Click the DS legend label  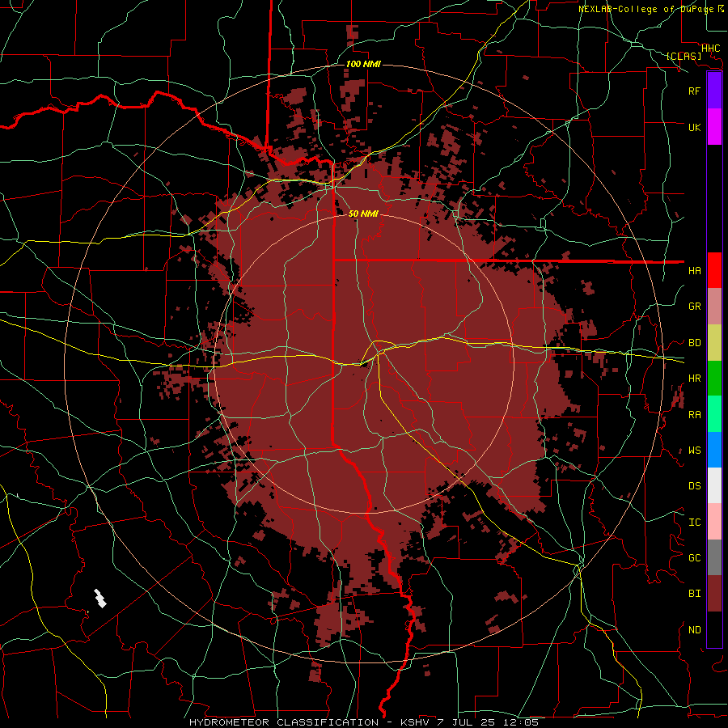[695, 485]
